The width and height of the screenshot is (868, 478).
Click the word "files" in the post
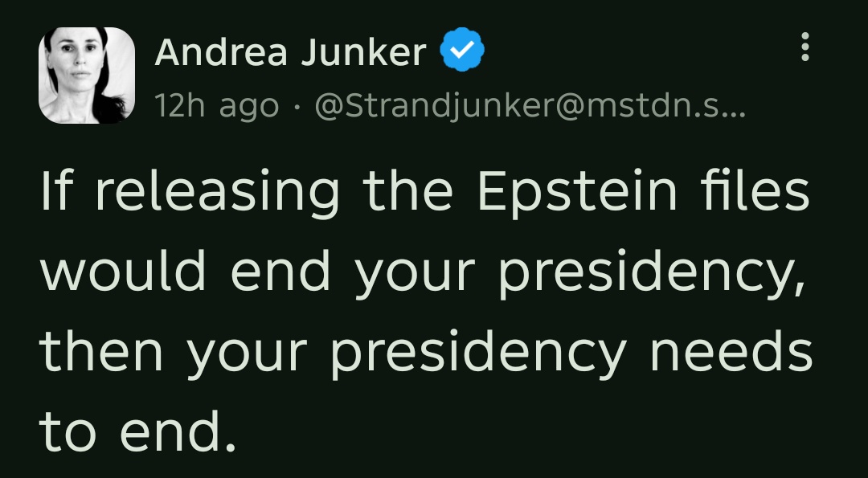763,193
